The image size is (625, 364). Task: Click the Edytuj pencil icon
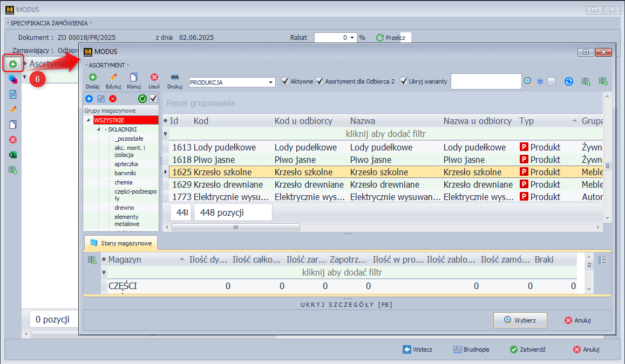coord(113,78)
